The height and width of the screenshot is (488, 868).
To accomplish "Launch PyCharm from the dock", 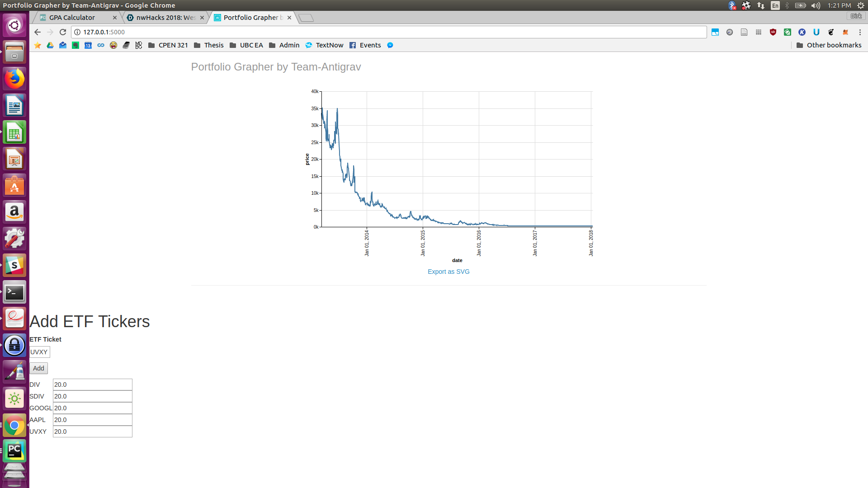I will pyautogui.click(x=14, y=450).
